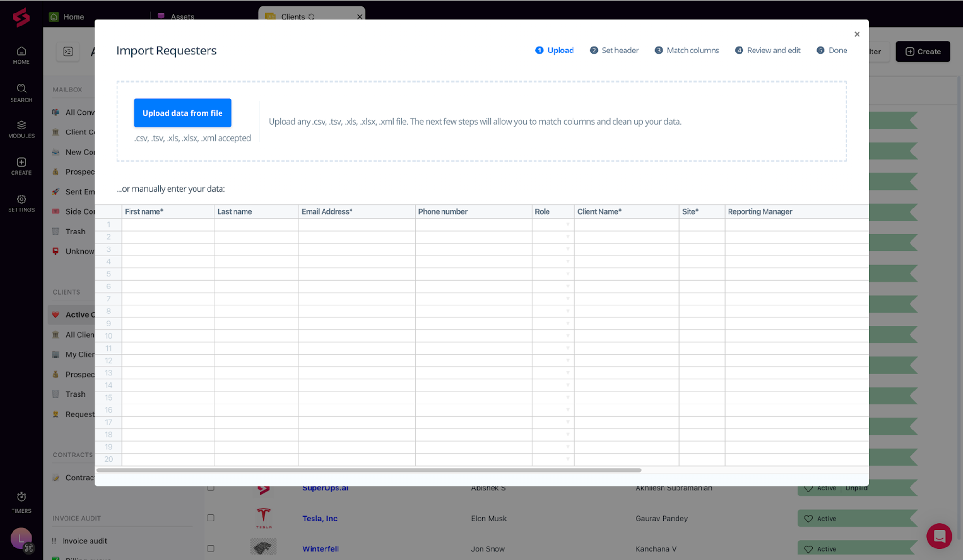Click the Sent Emails rocket icon
This screenshot has height=560, width=963.
click(x=56, y=192)
